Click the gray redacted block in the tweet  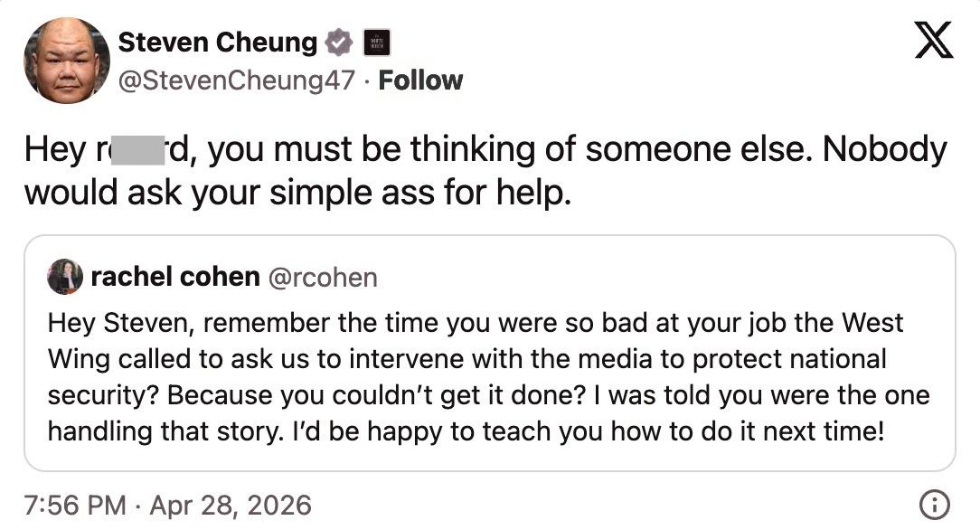[135, 150]
